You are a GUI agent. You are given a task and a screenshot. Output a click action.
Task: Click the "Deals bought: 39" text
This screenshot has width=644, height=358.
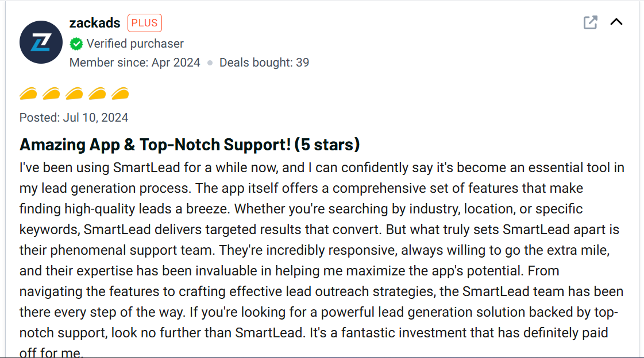click(264, 63)
